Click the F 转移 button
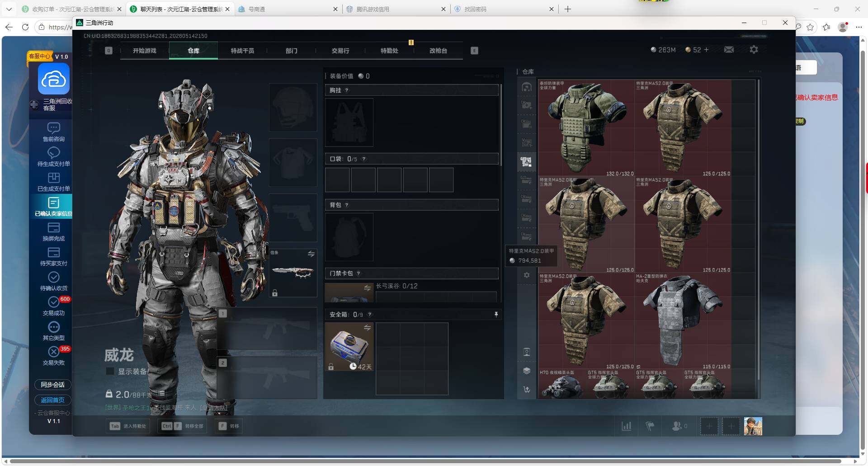Viewport: 868px width, 466px height. [229, 426]
